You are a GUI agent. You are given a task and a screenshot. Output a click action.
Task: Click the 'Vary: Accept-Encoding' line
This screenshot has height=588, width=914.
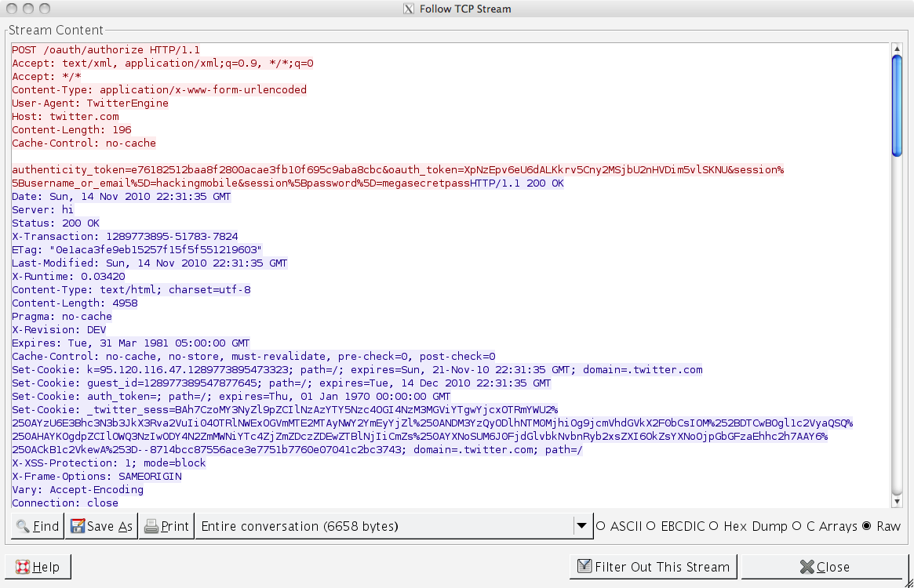78,490
